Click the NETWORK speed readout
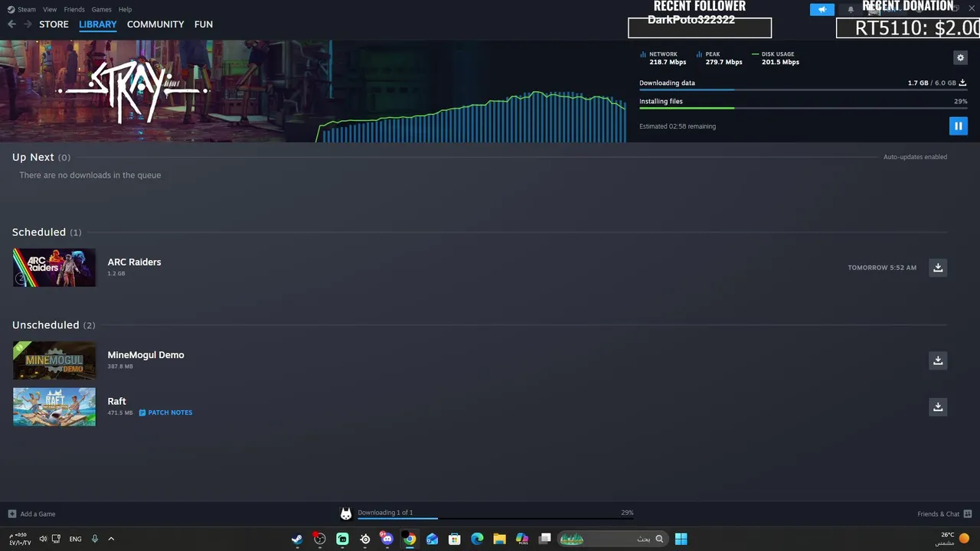Viewport: 980px width, 551px height. coord(663,58)
